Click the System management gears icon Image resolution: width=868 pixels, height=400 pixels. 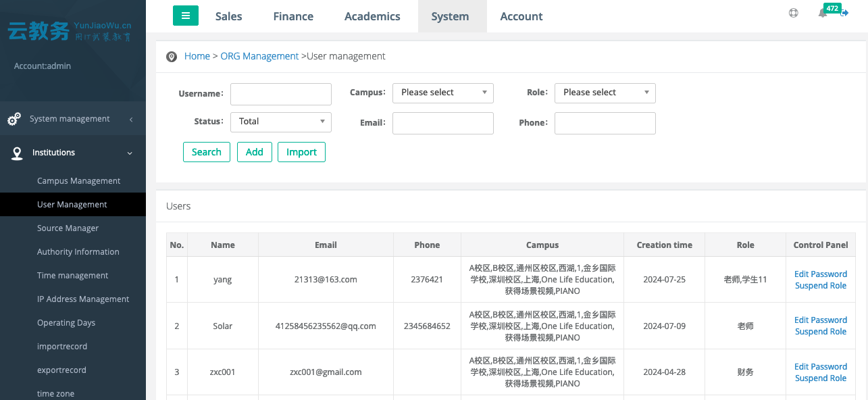[x=14, y=119]
